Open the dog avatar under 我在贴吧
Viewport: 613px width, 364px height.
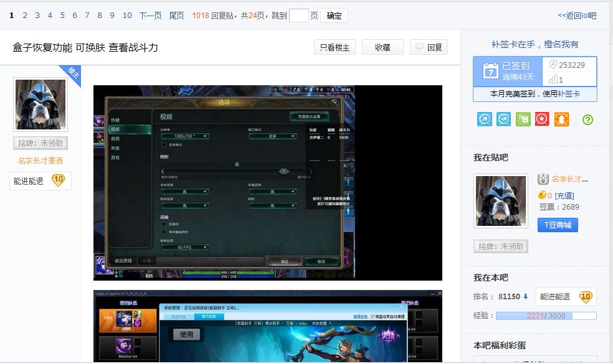[501, 201]
